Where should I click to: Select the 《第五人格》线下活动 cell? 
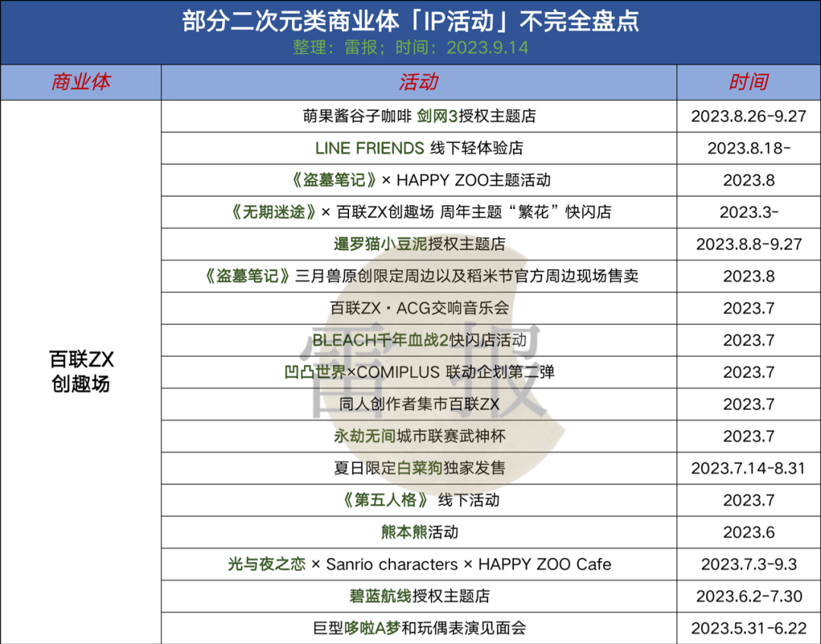pyautogui.click(x=419, y=500)
